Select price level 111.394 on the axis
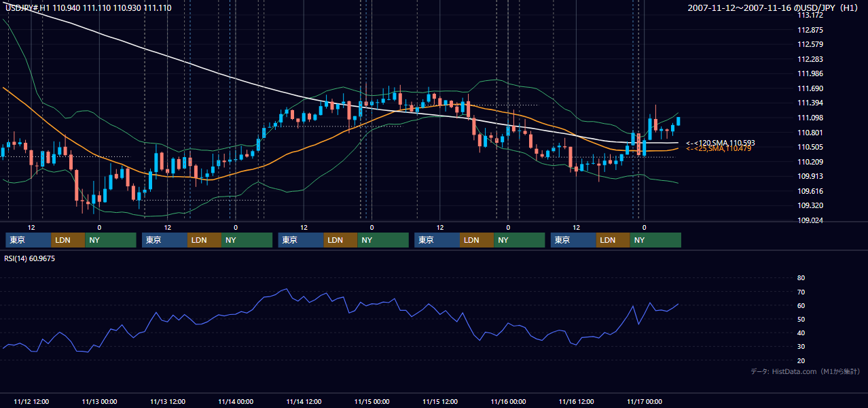Viewport: 868px width, 408px height. point(810,103)
